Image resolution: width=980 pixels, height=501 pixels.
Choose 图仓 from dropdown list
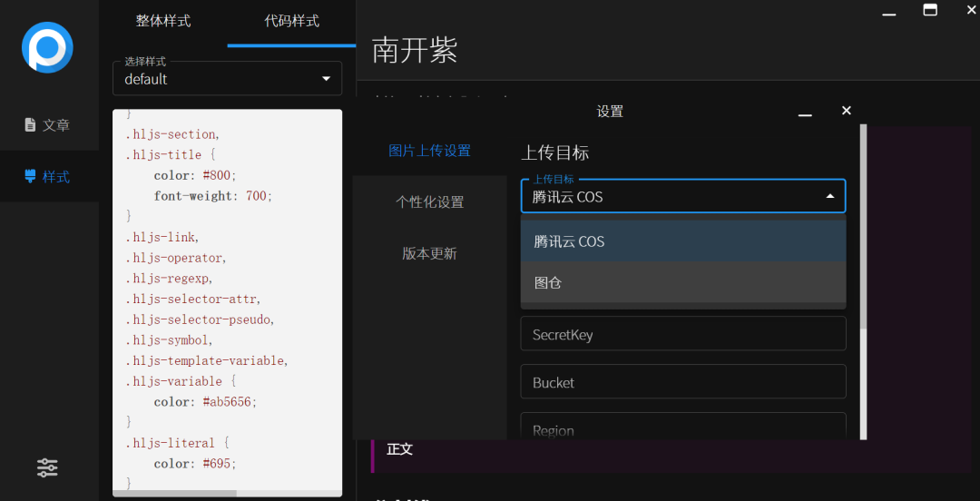pyautogui.click(x=683, y=282)
